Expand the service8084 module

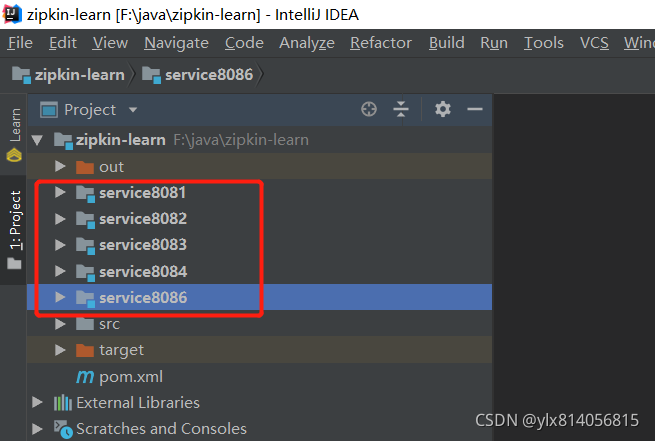(60, 271)
